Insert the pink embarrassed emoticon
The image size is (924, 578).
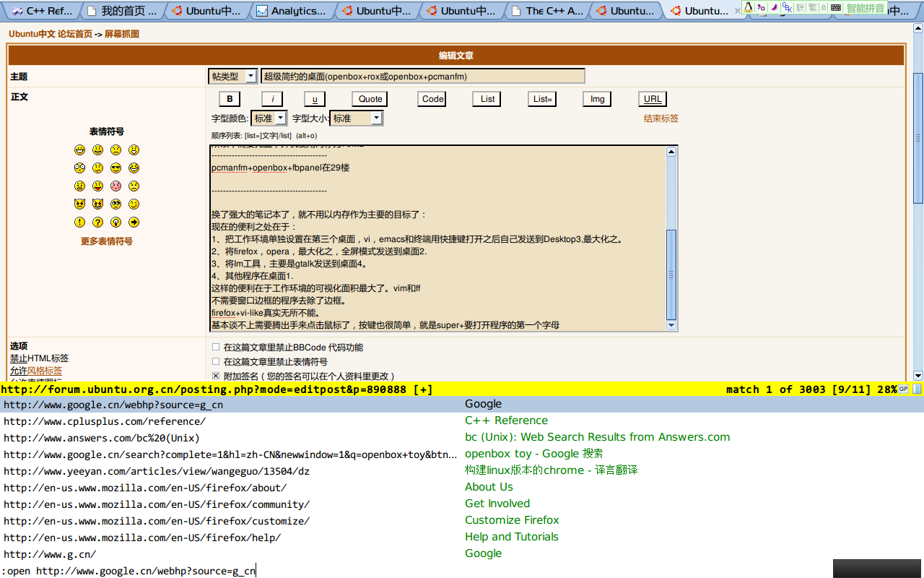pos(115,186)
